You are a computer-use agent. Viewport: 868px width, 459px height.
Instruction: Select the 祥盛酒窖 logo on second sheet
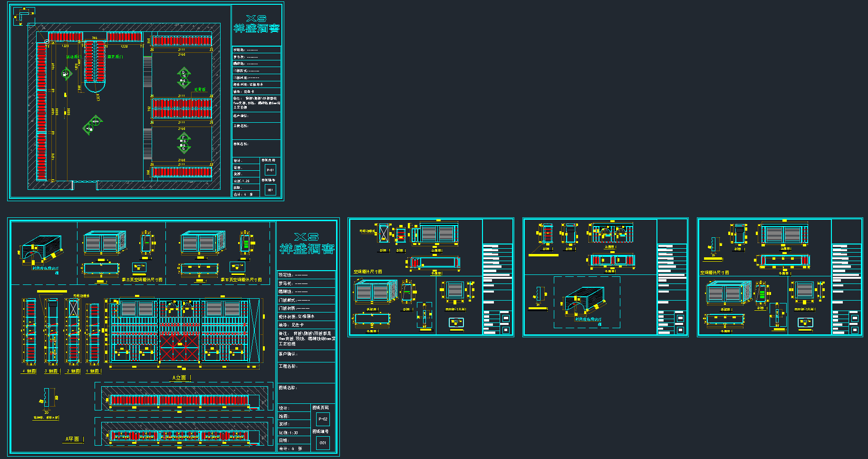click(x=307, y=244)
